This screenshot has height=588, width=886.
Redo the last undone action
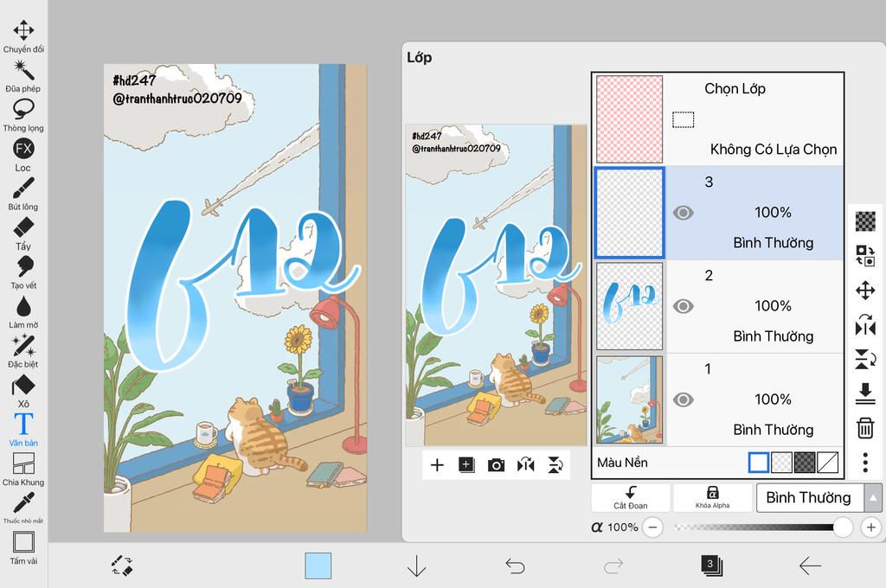coord(613,566)
